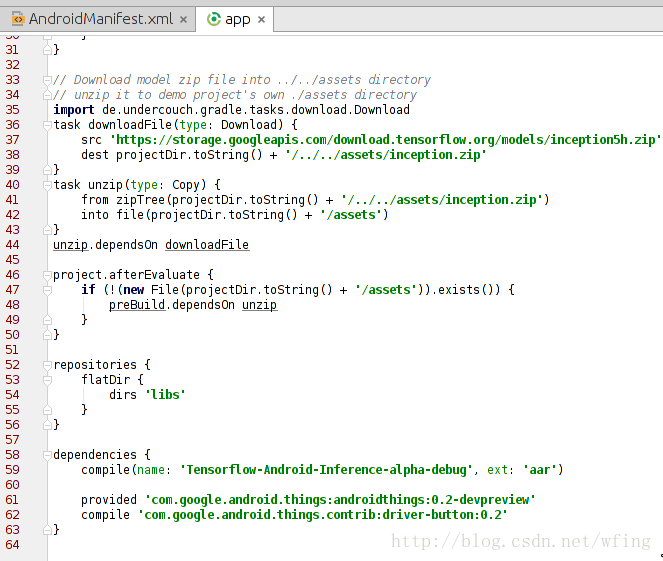663x561 pixels.
Task: Click the zipTree call on line 41
Action: tap(140, 200)
